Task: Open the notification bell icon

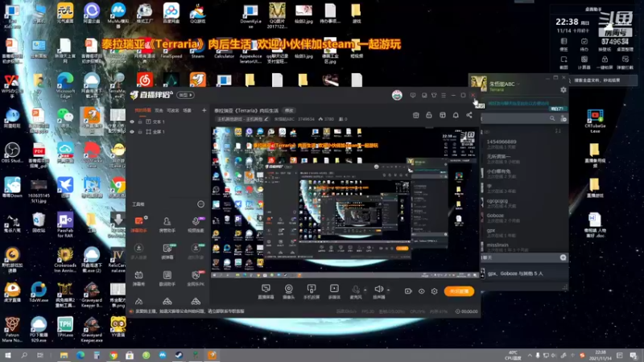Action: coord(456,115)
